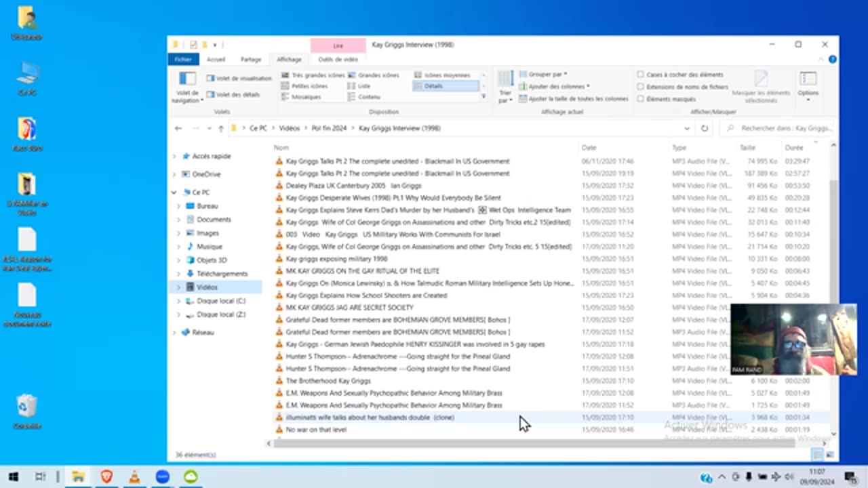Select the Détails layout
Screen dimensions: 868x488
tap(446, 86)
